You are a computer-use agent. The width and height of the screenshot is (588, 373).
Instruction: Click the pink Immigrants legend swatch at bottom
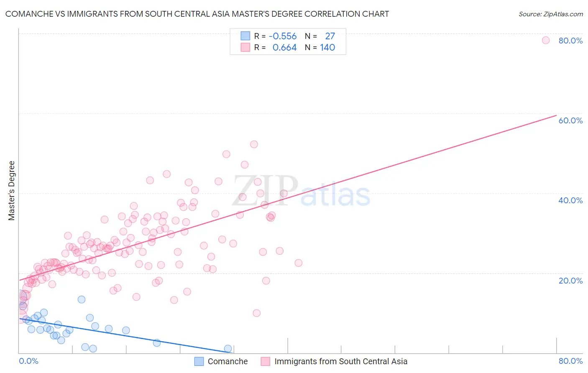(266, 361)
